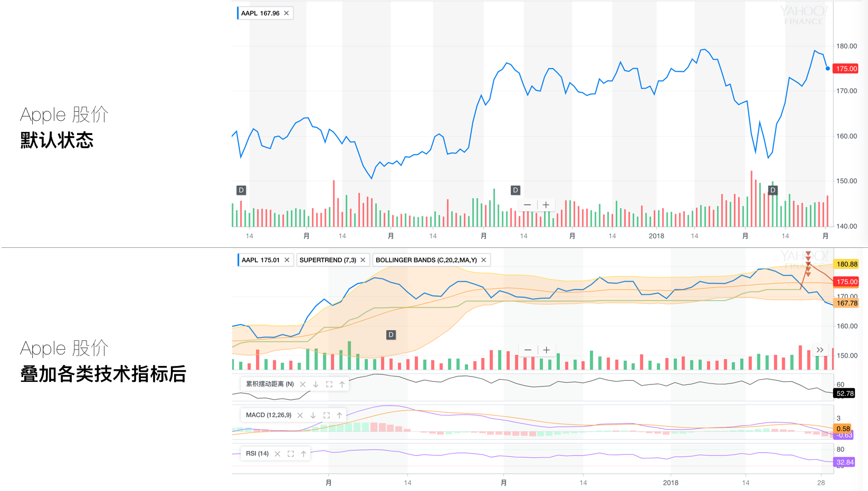Viewport: 868px width, 491px height.
Task: Close the 累积摆动距离 (N) panel
Action: [303, 384]
